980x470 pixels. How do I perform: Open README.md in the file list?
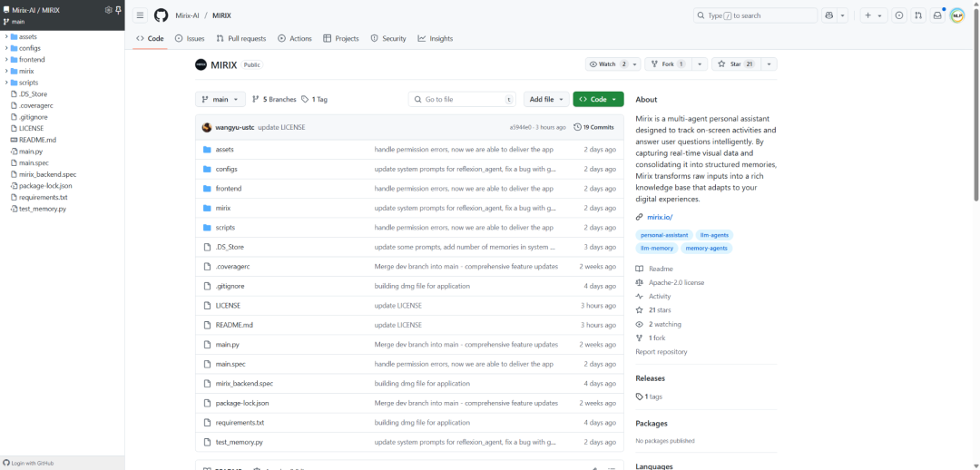(234, 325)
